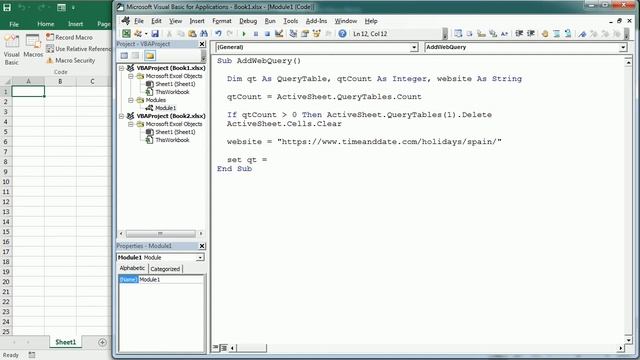Switch to the Categorized properties tab
This screenshot has width=640, height=360.
[165, 269]
